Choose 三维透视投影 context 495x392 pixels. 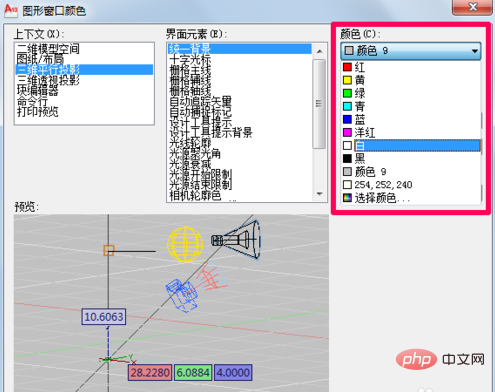click(49, 80)
